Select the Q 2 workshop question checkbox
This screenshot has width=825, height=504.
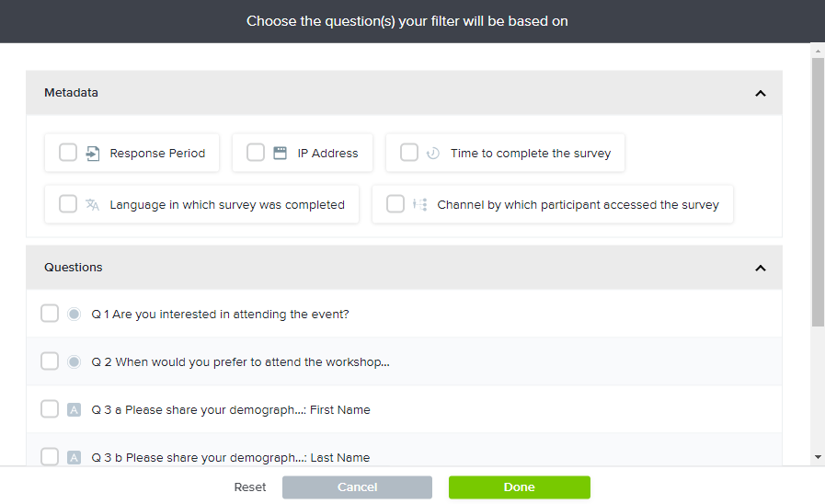pyautogui.click(x=50, y=362)
